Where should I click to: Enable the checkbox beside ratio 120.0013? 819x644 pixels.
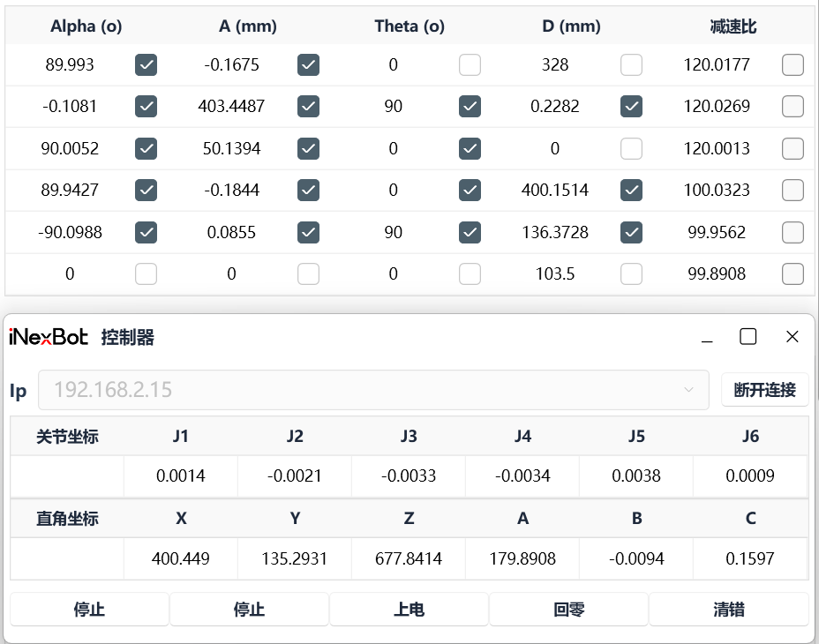[793, 149]
